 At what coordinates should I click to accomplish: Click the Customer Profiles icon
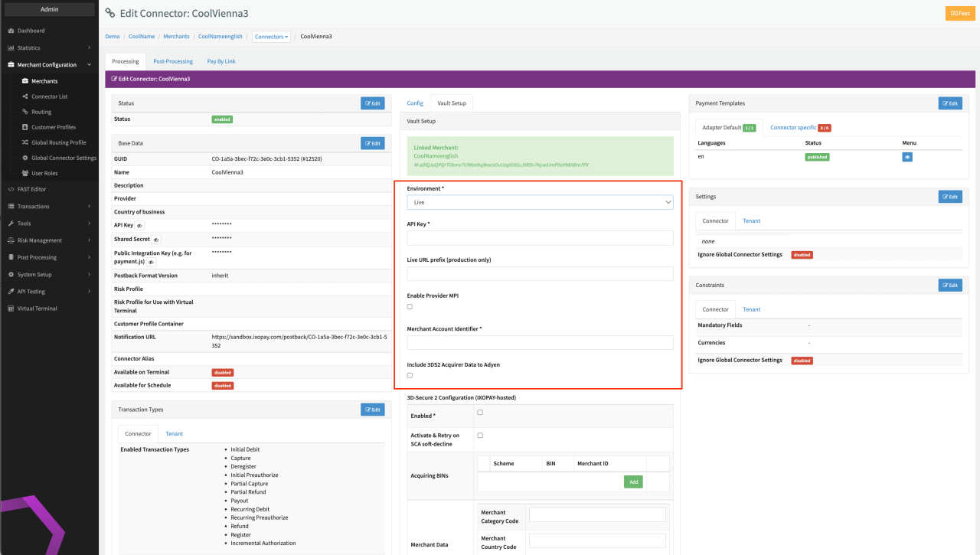point(25,127)
